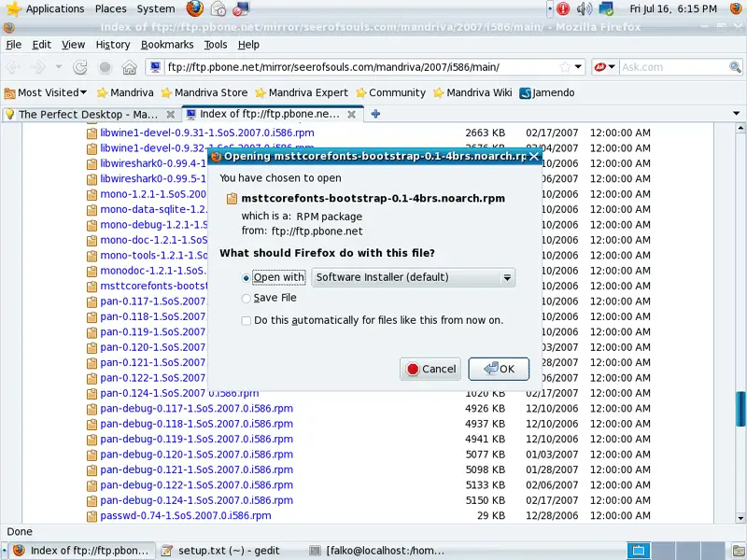Open a new tab with plus icon
This screenshot has width=747, height=560.
[375, 114]
